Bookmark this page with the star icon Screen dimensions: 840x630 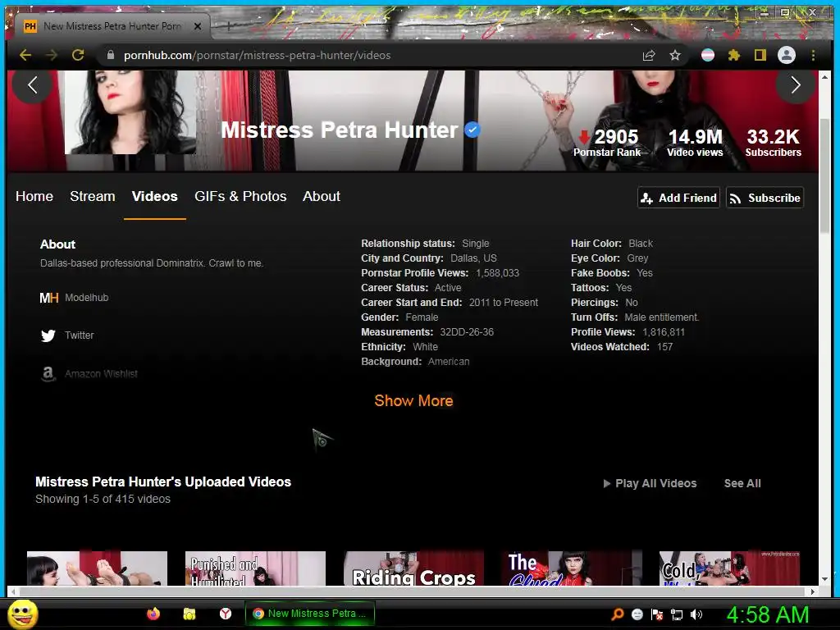675,55
